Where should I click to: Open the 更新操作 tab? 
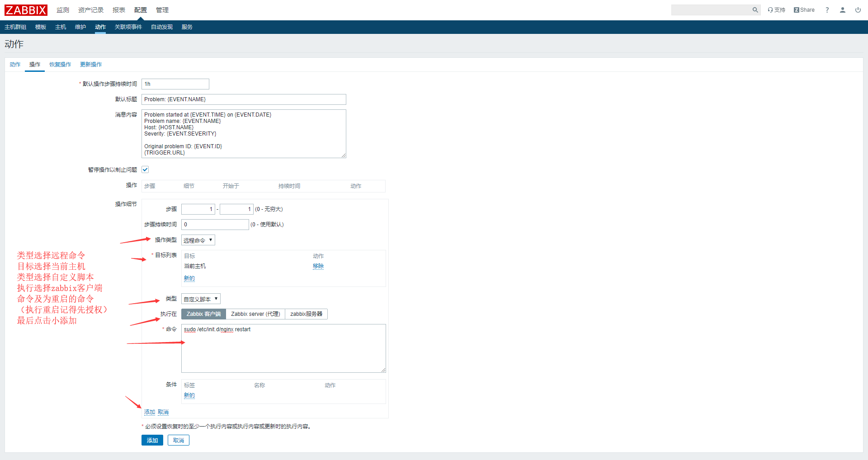coord(91,65)
